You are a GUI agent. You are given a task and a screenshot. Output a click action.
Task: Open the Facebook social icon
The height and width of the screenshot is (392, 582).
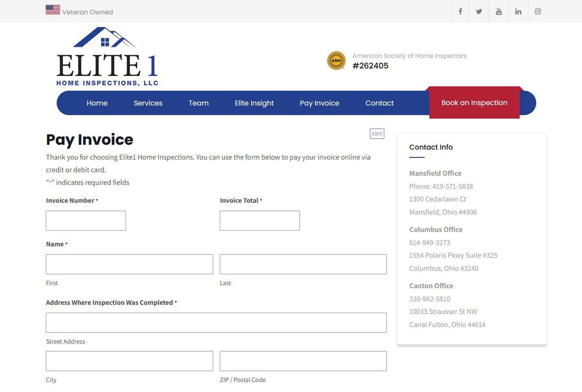tap(460, 12)
